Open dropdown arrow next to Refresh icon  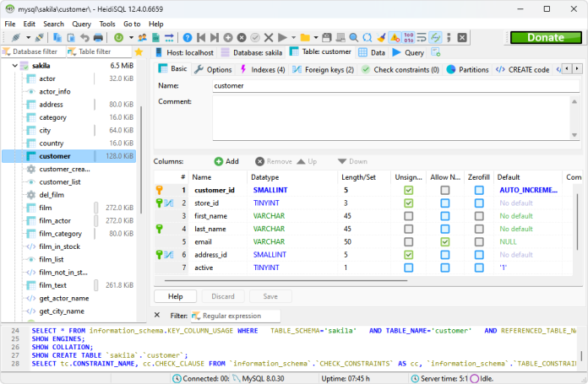pos(129,38)
